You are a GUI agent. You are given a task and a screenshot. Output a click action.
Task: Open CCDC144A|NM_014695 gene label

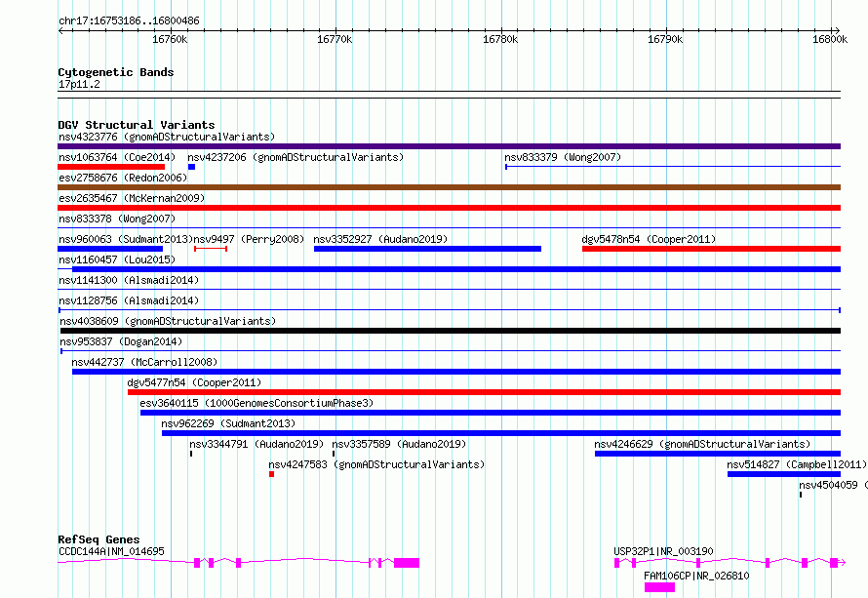point(111,551)
